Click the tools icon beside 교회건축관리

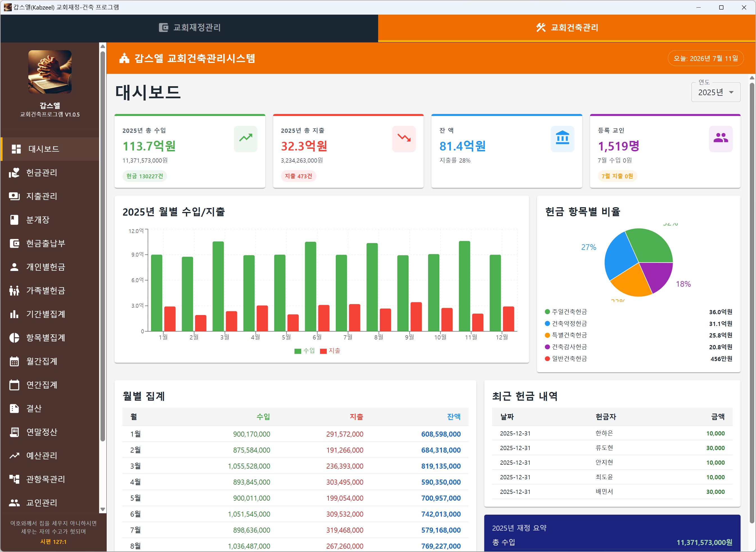(541, 28)
